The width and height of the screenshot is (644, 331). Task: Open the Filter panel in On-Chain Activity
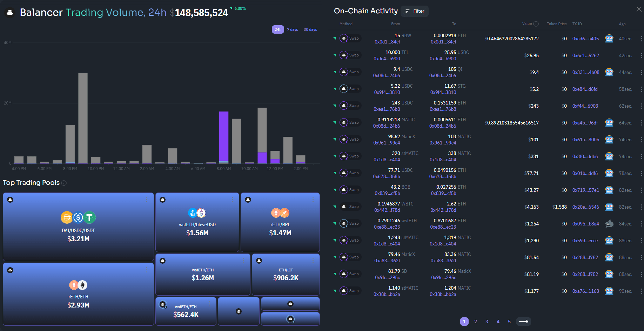[414, 11]
